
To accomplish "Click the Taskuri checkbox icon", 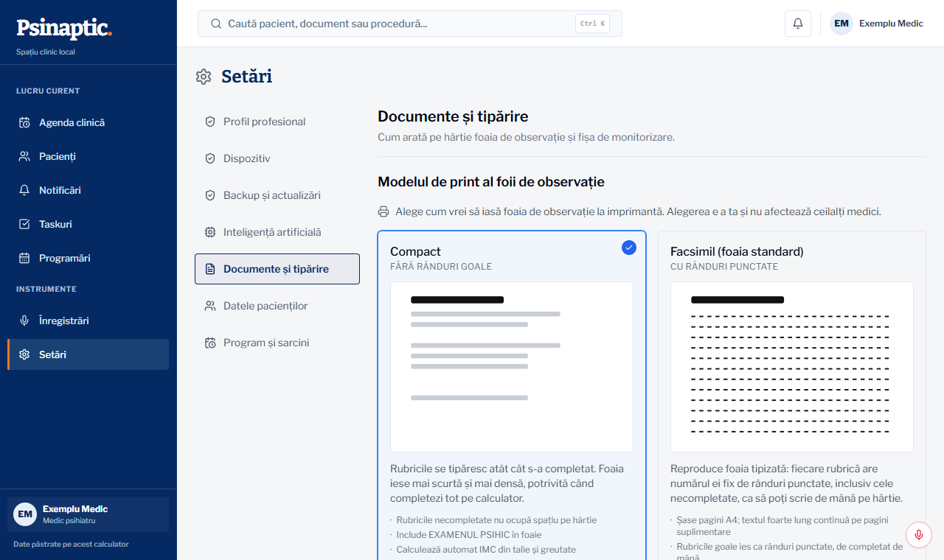I will click(x=24, y=224).
